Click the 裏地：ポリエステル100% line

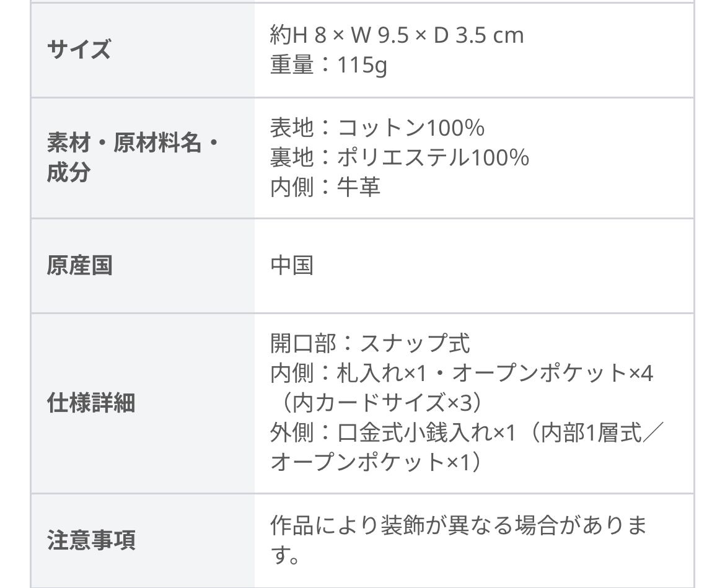point(399,157)
